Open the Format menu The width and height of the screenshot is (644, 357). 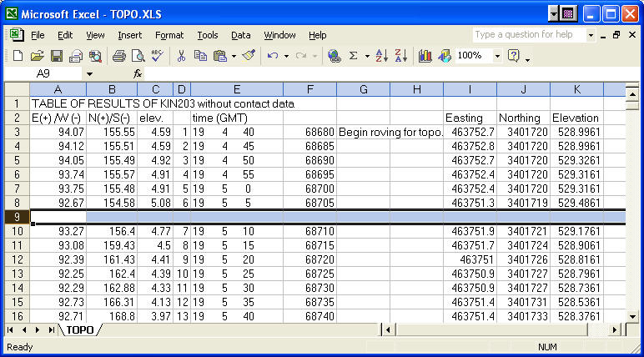coord(169,35)
